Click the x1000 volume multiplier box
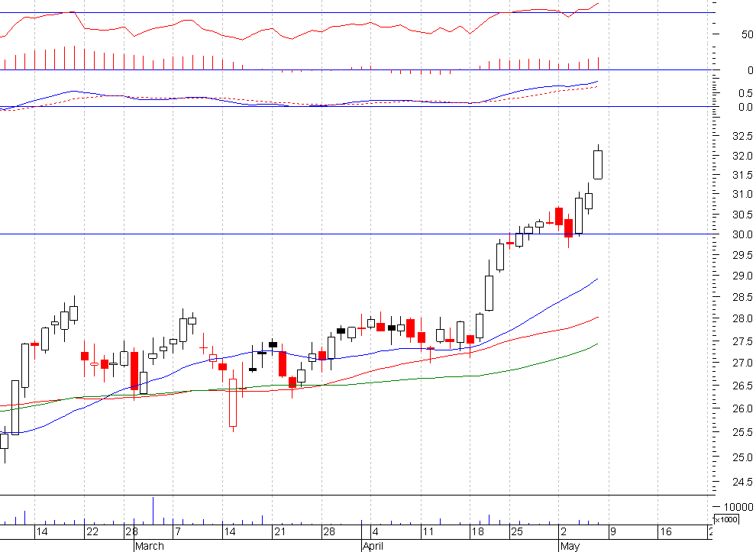The height and width of the screenshot is (552, 756). pyautogui.click(x=726, y=519)
